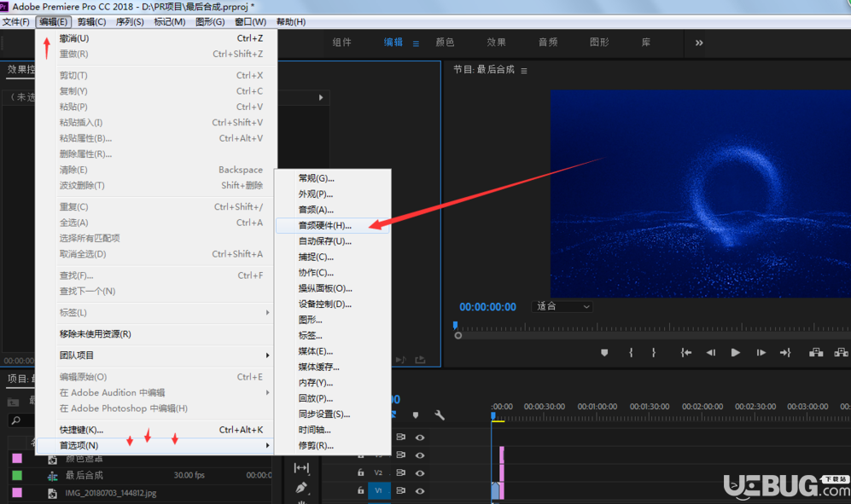This screenshot has height=504, width=851.
Task: Switch to the 效果 workspace tab
Action: [496, 43]
